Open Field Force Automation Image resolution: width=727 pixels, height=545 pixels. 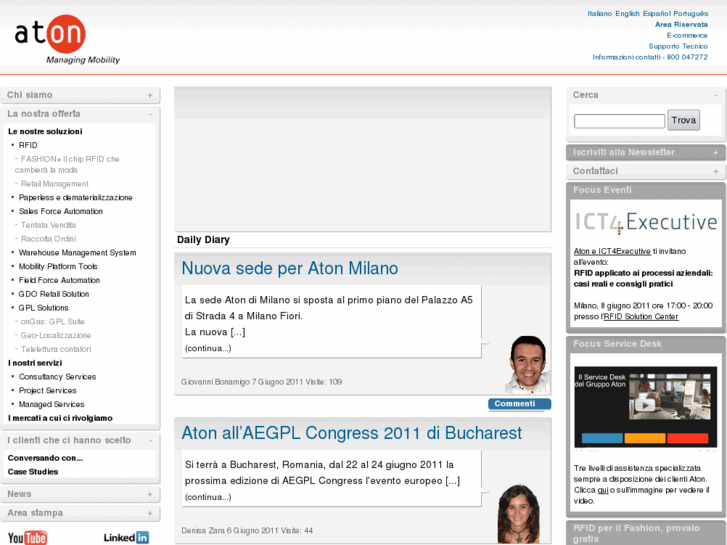coord(59,280)
